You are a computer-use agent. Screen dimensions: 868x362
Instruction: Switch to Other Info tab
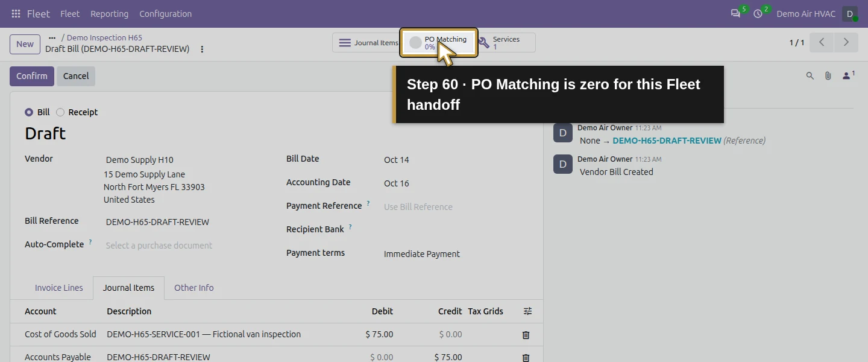[x=194, y=288]
